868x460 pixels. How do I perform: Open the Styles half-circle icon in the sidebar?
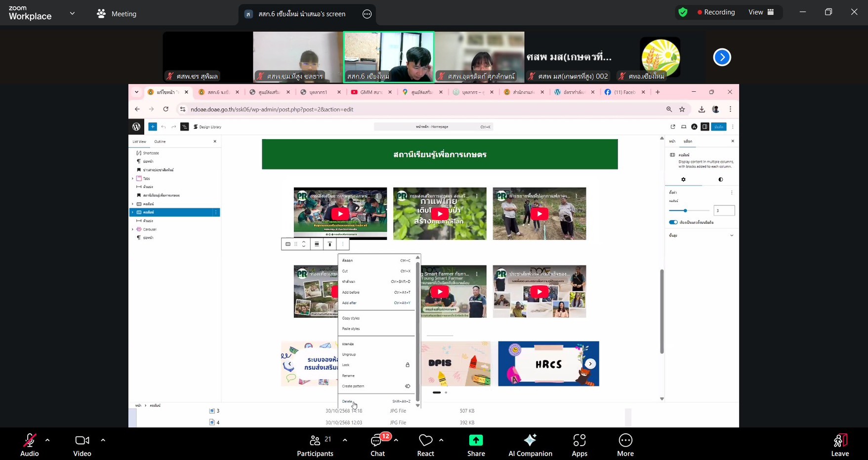(x=721, y=179)
